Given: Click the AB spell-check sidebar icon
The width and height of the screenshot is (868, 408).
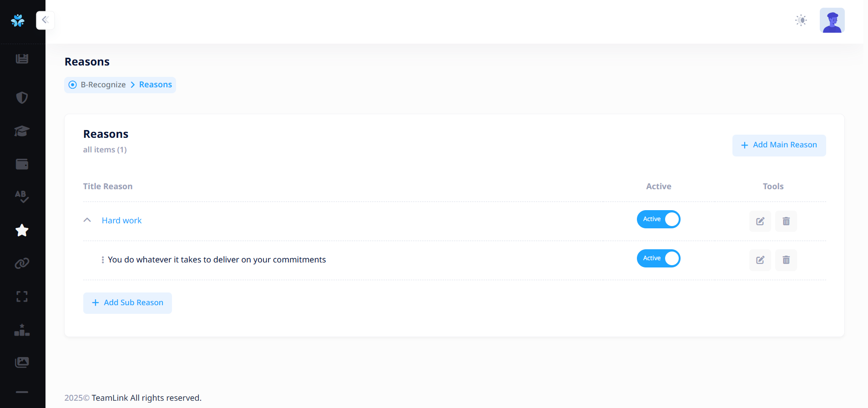Looking at the screenshot, I should click(x=22, y=196).
